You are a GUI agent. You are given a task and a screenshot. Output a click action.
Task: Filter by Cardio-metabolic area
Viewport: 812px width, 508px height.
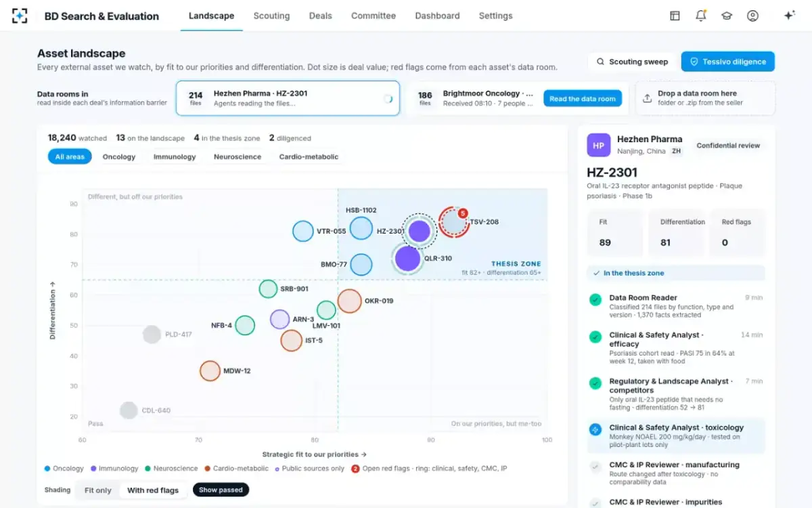click(309, 156)
